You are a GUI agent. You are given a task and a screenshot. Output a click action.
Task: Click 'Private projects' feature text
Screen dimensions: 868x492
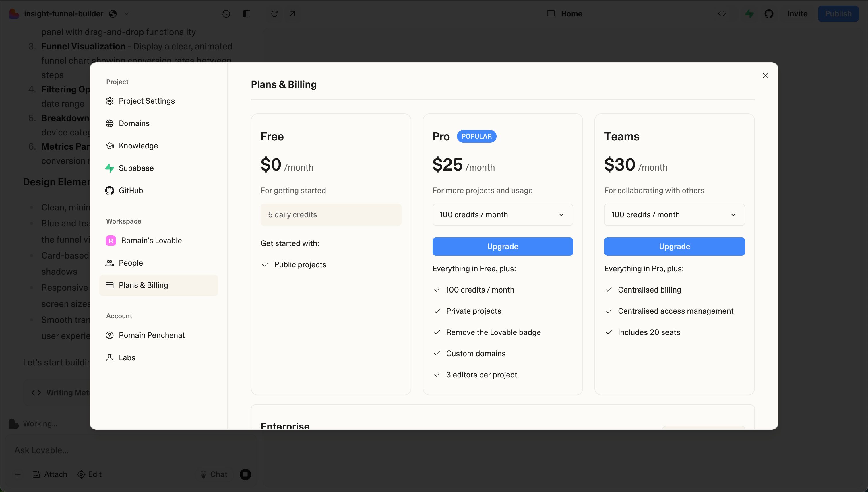point(473,311)
